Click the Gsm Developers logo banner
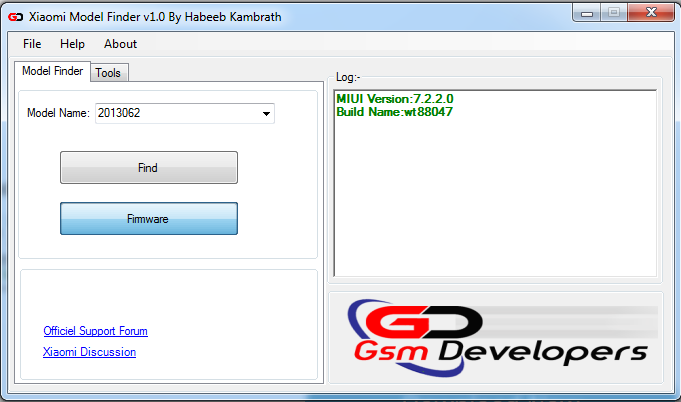This screenshot has width=681, height=402. tap(496, 338)
